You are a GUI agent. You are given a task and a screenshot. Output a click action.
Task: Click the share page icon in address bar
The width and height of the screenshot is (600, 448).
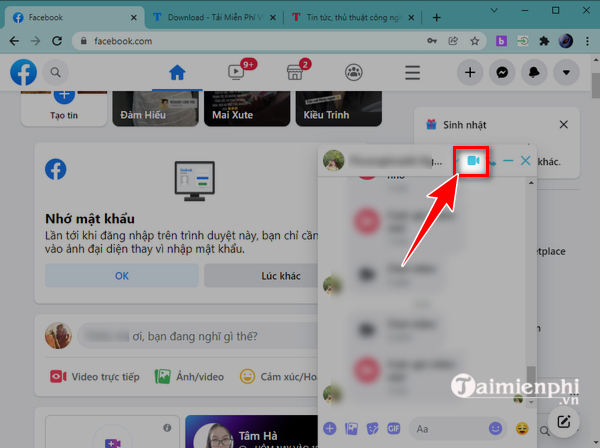[453, 41]
